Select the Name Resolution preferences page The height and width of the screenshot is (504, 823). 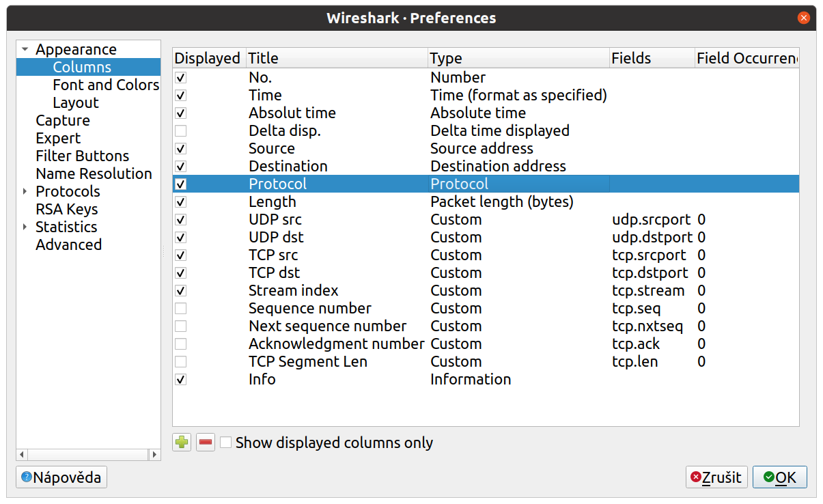(94, 173)
